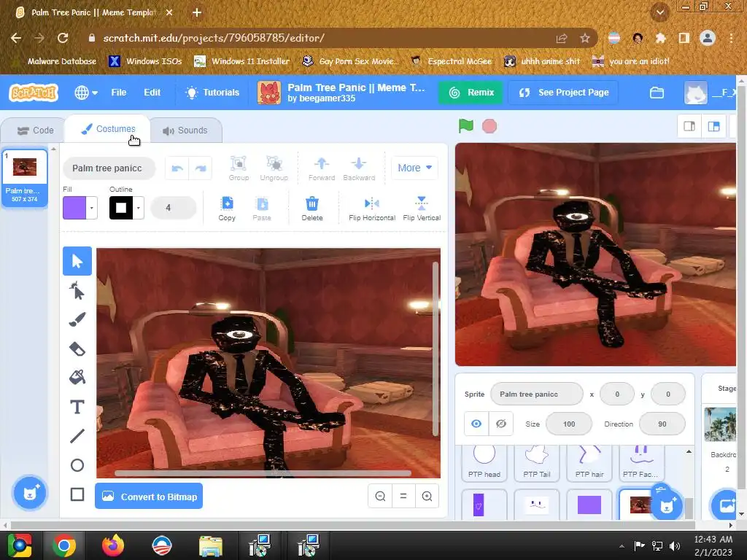Select the Rectangle tool
This screenshot has width=747, height=560.
pyautogui.click(x=77, y=494)
